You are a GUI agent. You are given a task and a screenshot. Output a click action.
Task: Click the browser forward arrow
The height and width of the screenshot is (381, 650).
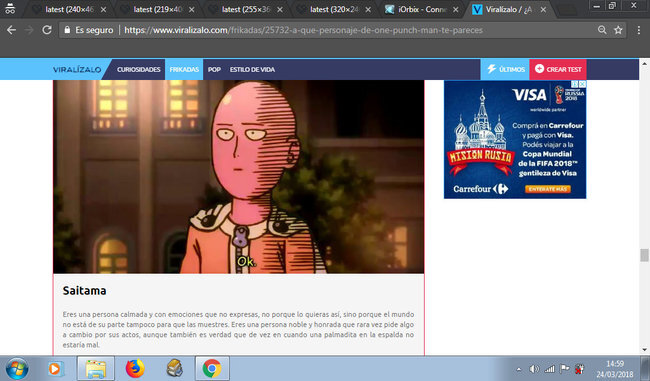point(29,30)
